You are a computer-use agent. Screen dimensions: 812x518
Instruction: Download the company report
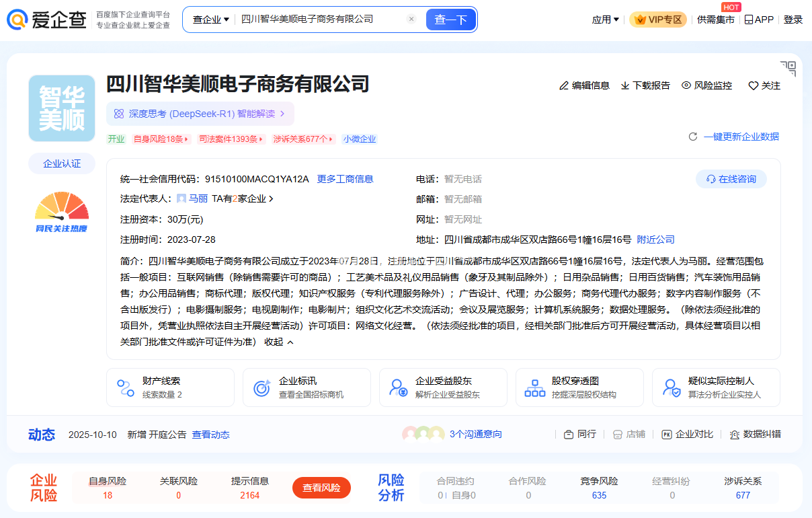(x=645, y=86)
